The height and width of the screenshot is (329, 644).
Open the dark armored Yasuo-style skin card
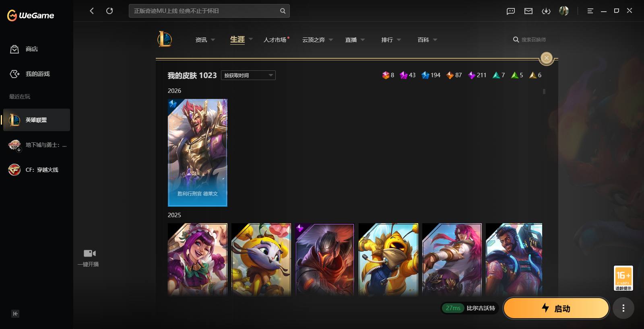(x=325, y=260)
